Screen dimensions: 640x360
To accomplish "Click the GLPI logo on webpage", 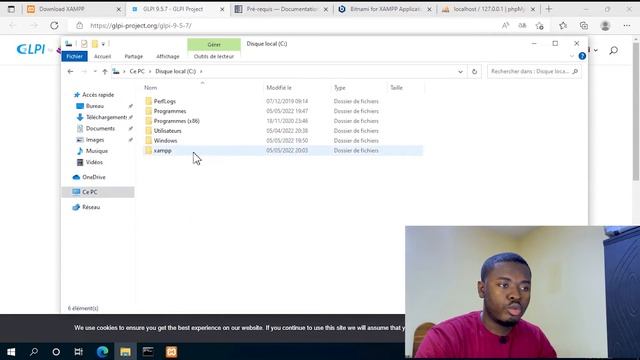I will [31, 49].
